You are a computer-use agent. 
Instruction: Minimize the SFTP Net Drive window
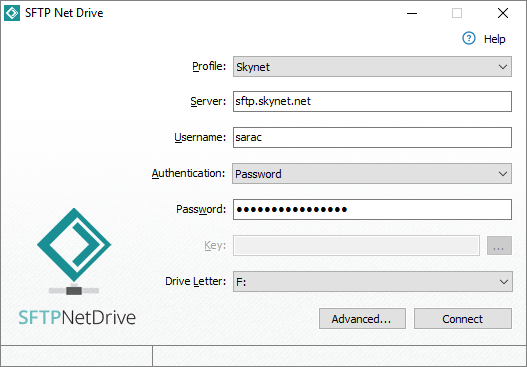(412, 13)
